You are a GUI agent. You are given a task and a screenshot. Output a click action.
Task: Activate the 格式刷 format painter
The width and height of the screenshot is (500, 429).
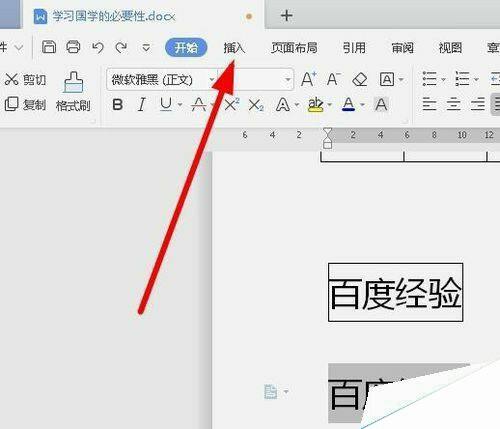(73, 91)
